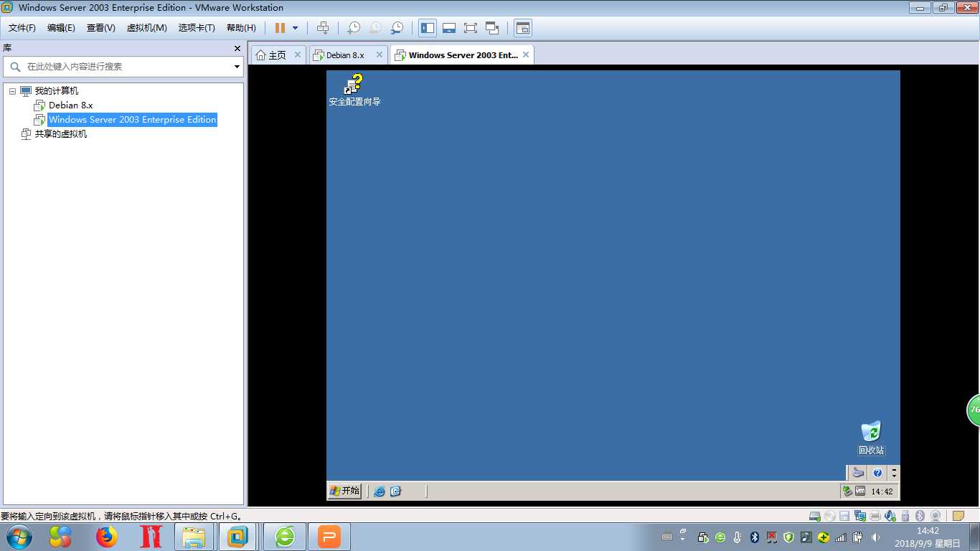
Task: Open the 查看(V) menu
Action: click(100, 28)
